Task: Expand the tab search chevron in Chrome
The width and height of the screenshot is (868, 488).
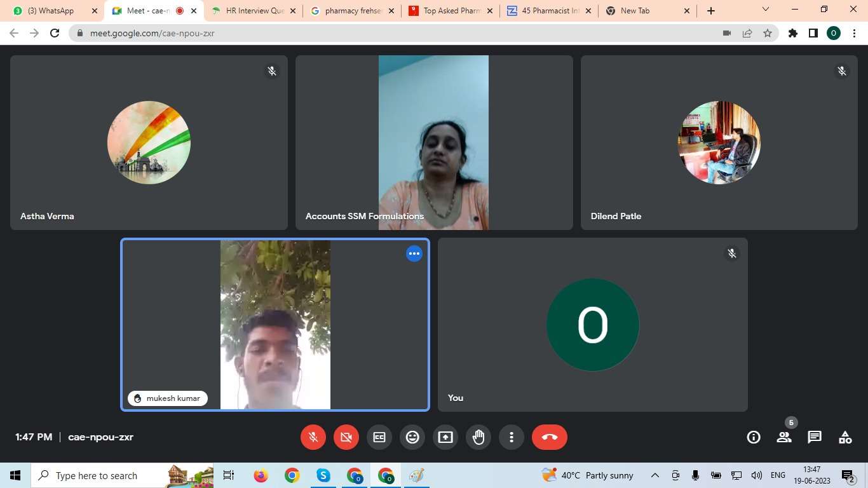Action: pyautogui.click(x=766, y=10)
